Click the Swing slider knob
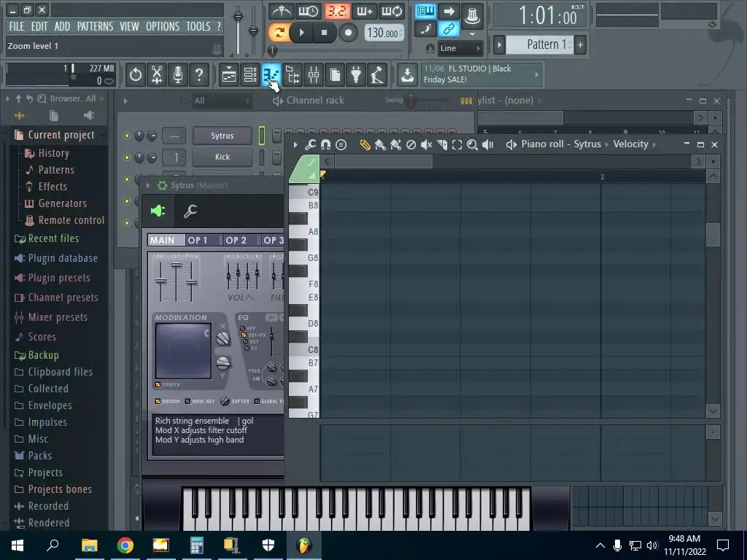The image size is (747, 560). [x=411, y=101]
